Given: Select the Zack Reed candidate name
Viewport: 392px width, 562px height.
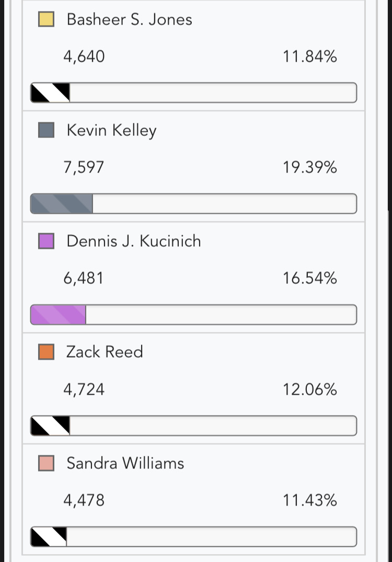Looking at the screenshot, I should pyautogui.click(x=105, y=352).
